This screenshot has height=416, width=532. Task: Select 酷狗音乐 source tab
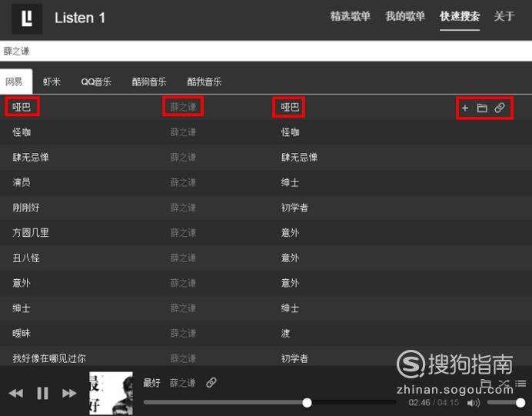click(149, 82)
